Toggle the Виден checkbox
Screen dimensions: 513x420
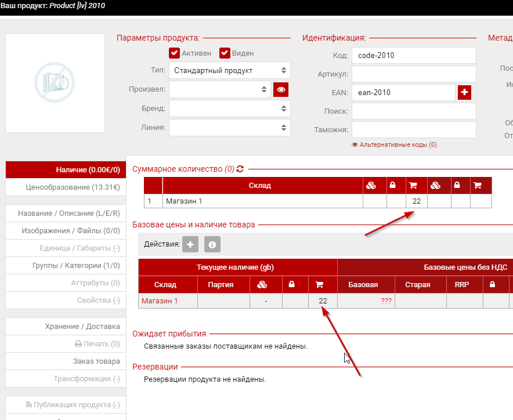(225, 53)
